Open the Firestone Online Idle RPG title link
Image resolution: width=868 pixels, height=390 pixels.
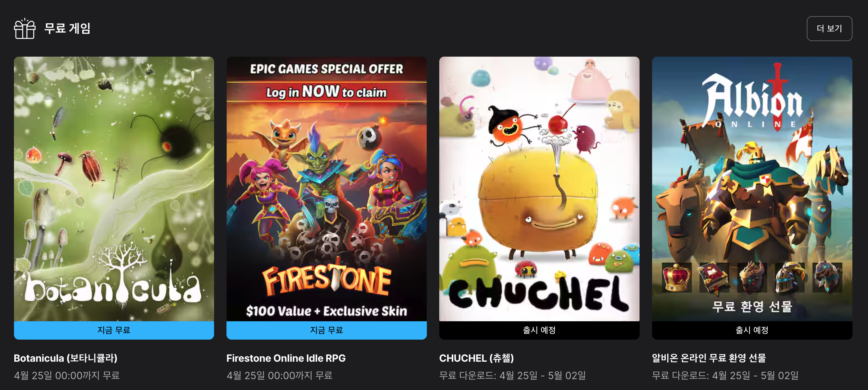coord(286,358)
